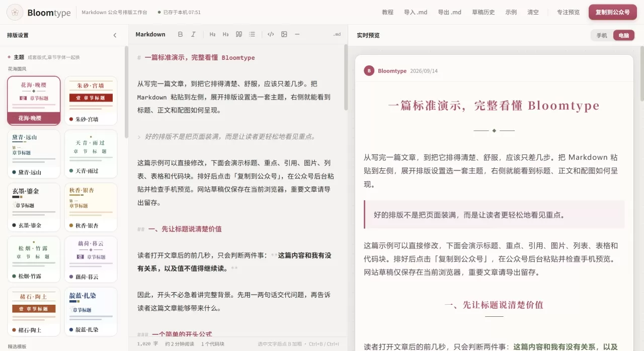The image size is (644, 351).
Task: Choose 导出 .md from top bar
Action: [x=449, y=12]
